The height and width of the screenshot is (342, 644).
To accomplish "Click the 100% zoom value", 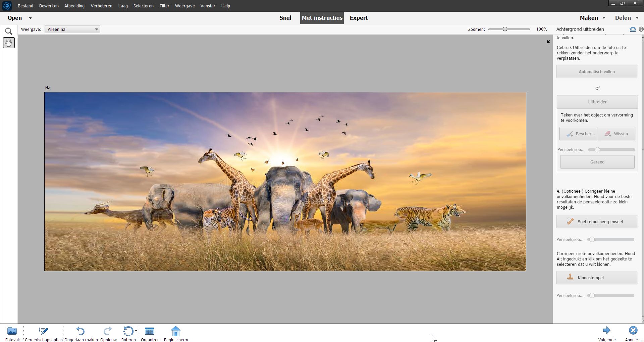I will point(542,29).
